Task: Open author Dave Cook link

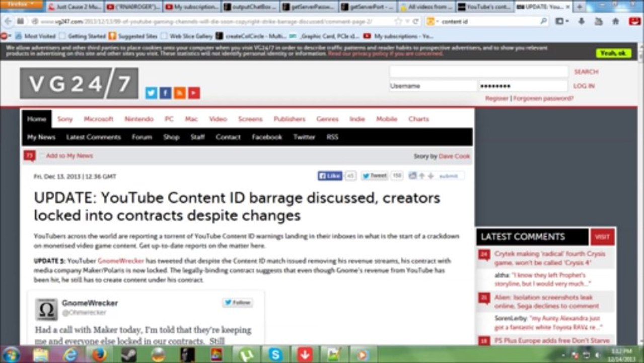Action: pos(454,156)
